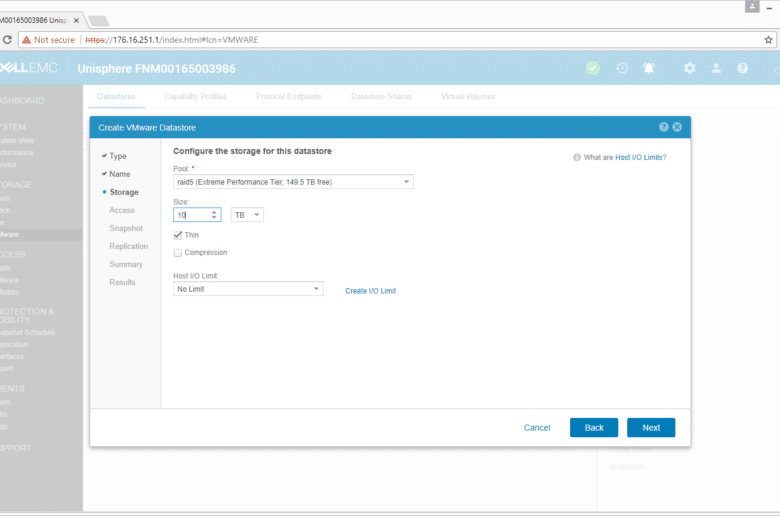This screenshot has width=780, height=516.
Task: Click the browser address bar URL
Action: tap(172, 40)
